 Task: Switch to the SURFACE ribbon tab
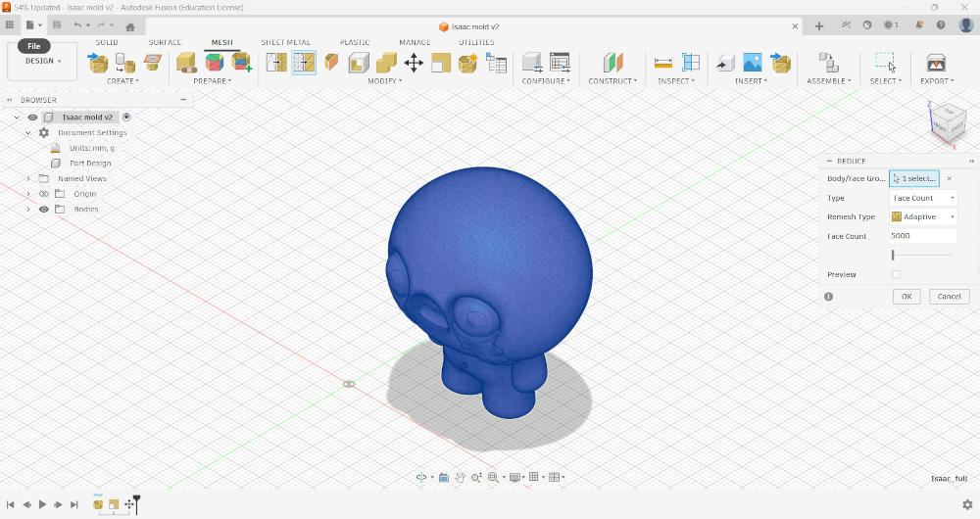coord(165,42)
